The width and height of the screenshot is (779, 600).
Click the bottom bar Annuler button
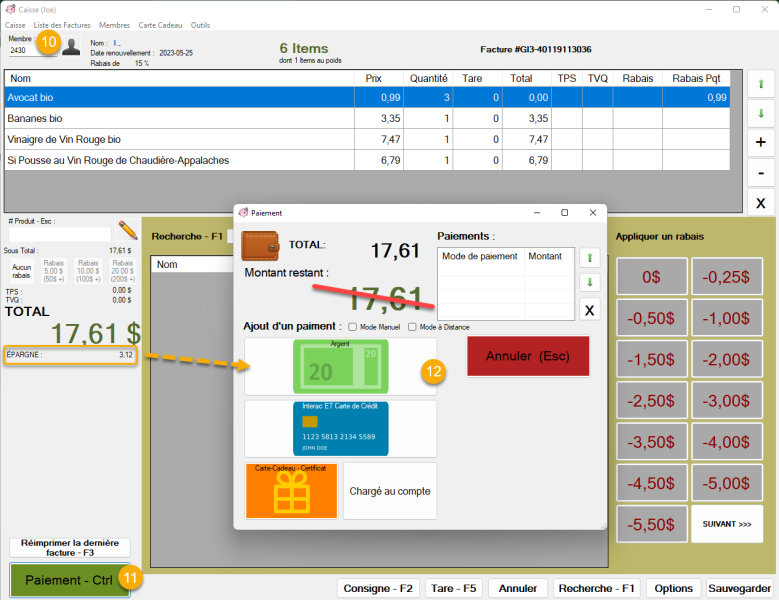click(x=518, y=588)
